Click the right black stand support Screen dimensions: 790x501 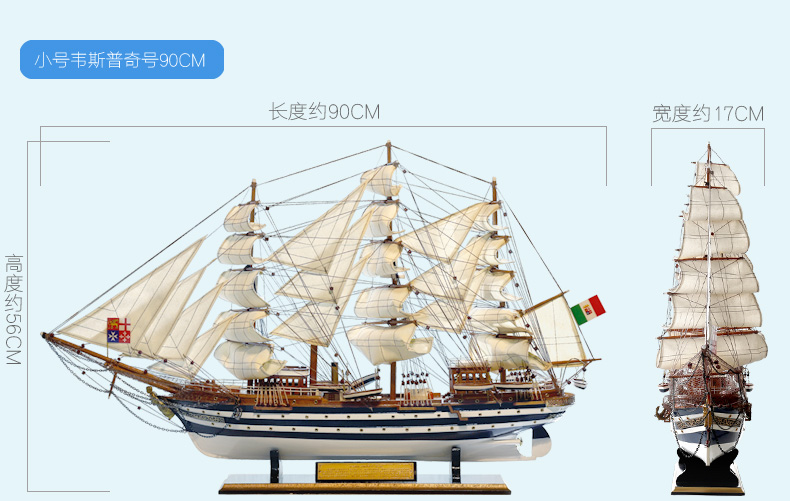[x=455, y=464]
